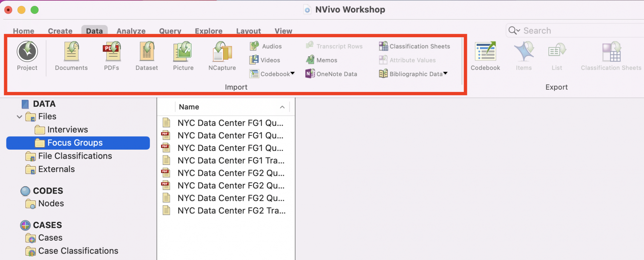The height and width of the screenshot is (260, 644).
Task: Minimize the window with the yellow button
Action: pos(21,10)
